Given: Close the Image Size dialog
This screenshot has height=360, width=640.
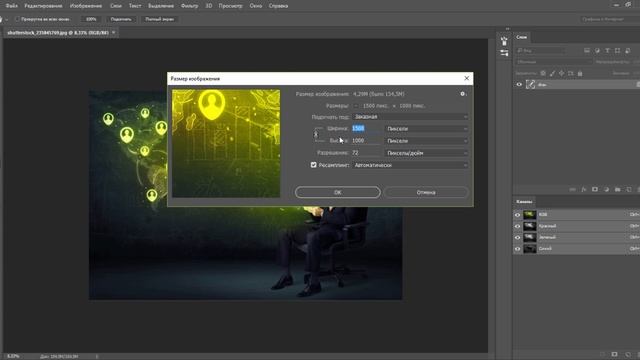Looking at the screenshot, I should tap(467, 78).
